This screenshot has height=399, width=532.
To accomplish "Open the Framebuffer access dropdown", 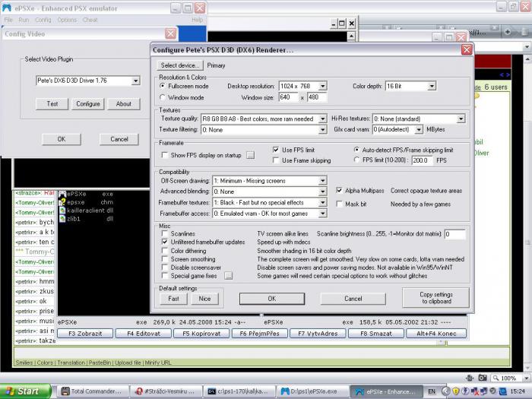I will pos(323,214).
